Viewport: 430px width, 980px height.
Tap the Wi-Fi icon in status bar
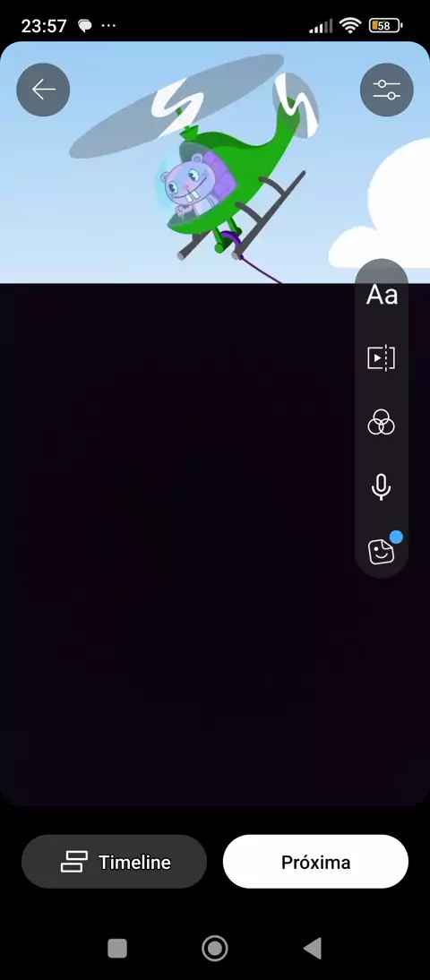[x=350, y=26]
